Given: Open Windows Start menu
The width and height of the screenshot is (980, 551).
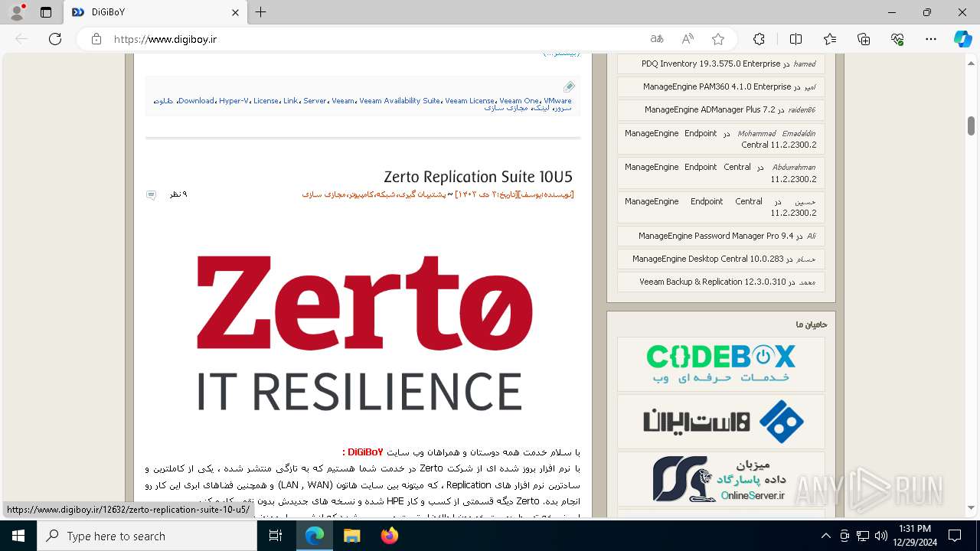Looking at the screenshot, I should [18, 536].
